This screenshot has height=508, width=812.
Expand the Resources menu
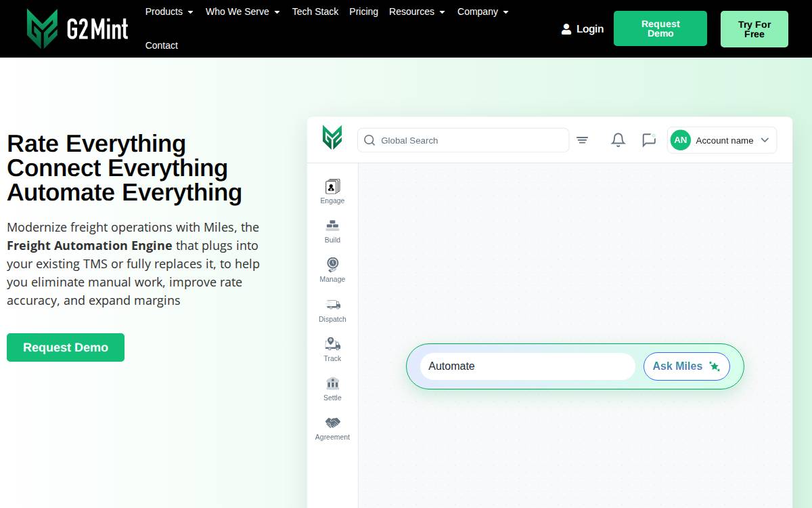tap(417, 12)
